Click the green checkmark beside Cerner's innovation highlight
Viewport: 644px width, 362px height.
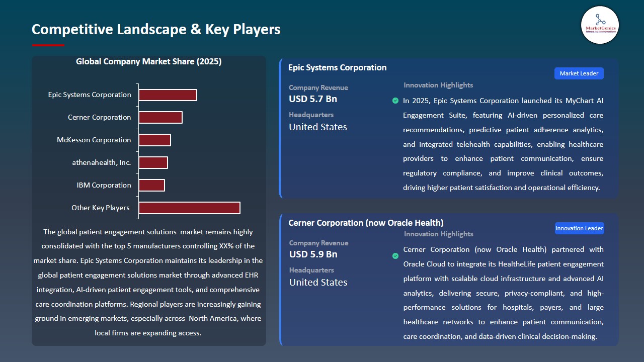(395, 256)
